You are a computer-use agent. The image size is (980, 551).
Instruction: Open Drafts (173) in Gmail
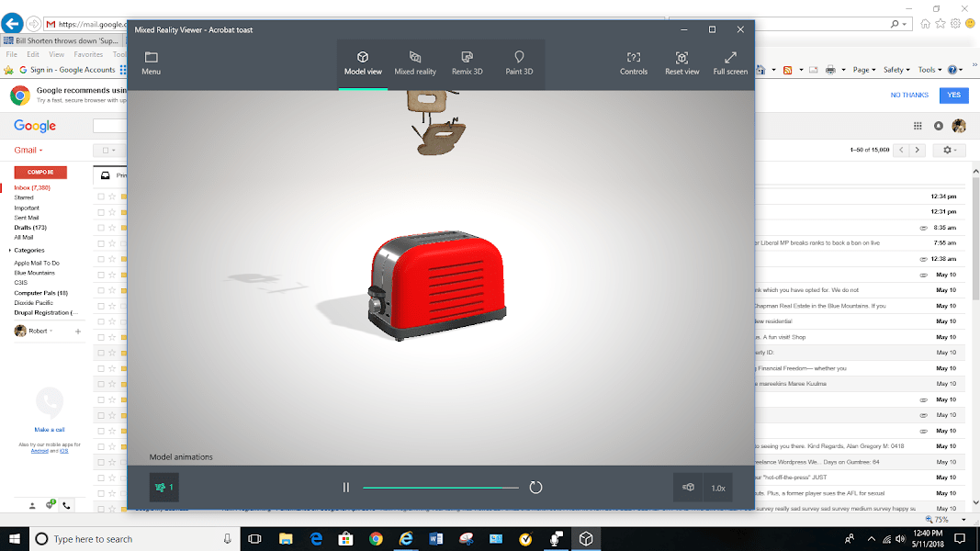tap(30, 228)
